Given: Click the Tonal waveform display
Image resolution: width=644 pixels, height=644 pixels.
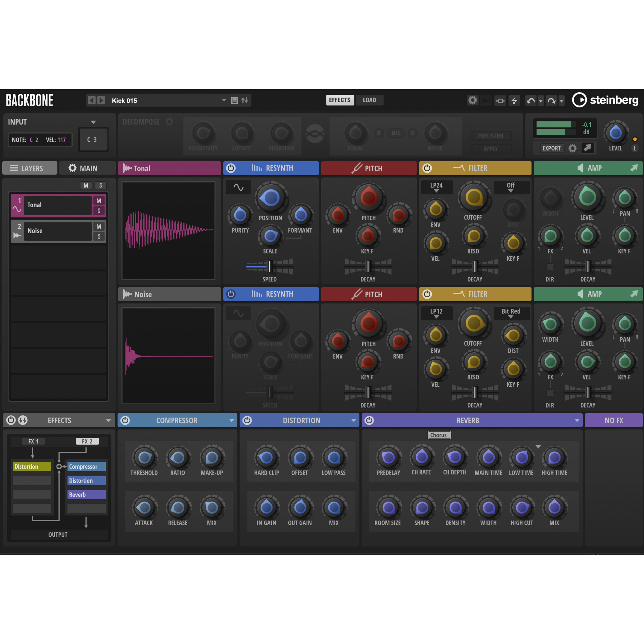Looking at the screenshot, I should coord(168,230).
